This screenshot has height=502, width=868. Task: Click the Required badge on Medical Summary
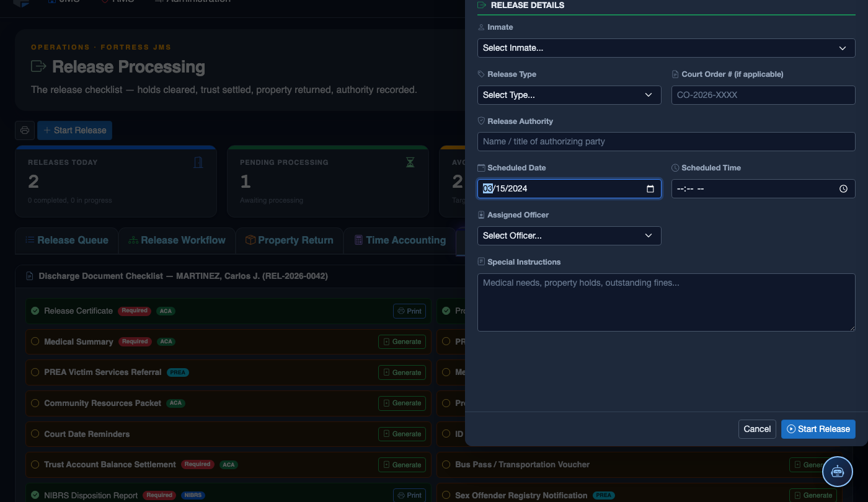click(x=135, y=341)
